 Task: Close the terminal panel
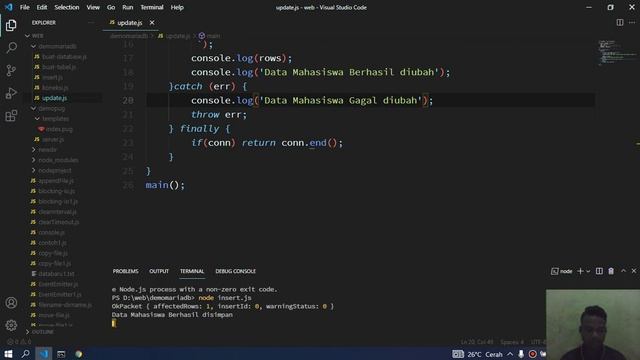coord(634,271)
